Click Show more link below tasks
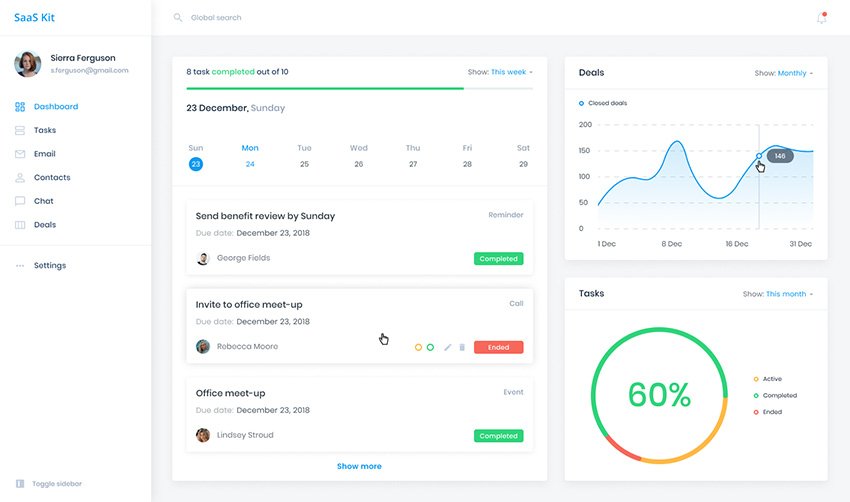The image size is (850, 502). point(359,466)
